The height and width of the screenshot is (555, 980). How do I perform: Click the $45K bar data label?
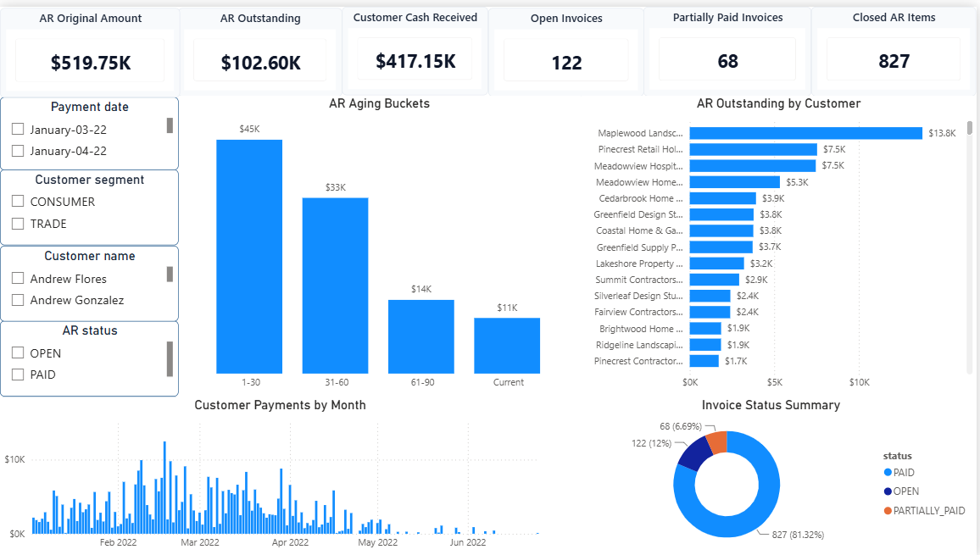point(249,129)
